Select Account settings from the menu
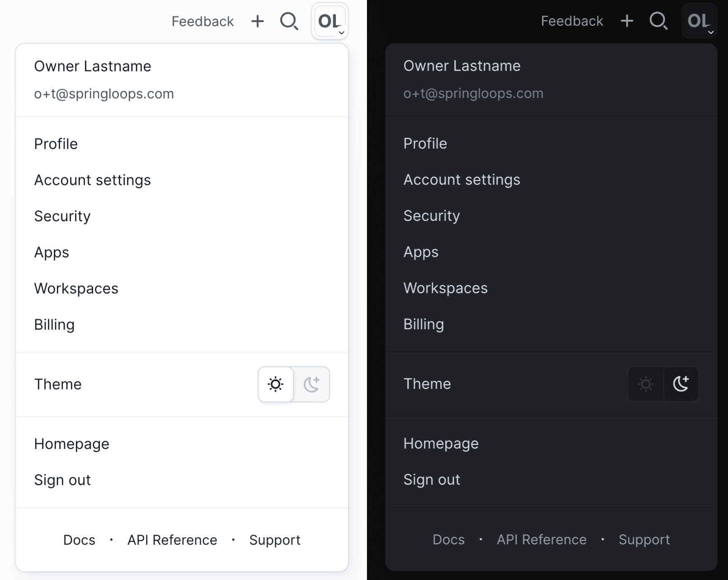728x580 pixels. [x=93, y=179]
